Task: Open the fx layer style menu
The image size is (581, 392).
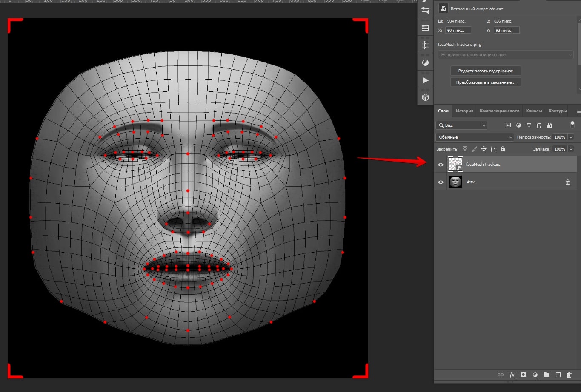Action: point(512,375)
